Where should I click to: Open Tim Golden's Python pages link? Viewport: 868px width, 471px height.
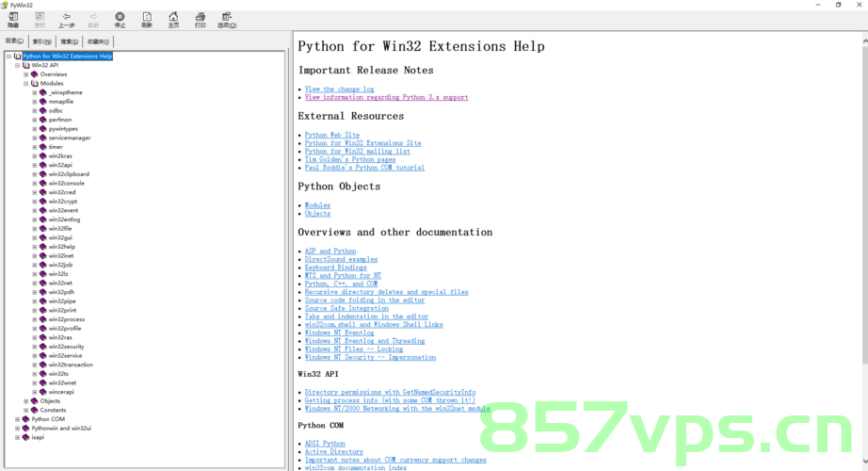(x=350, y=159)
